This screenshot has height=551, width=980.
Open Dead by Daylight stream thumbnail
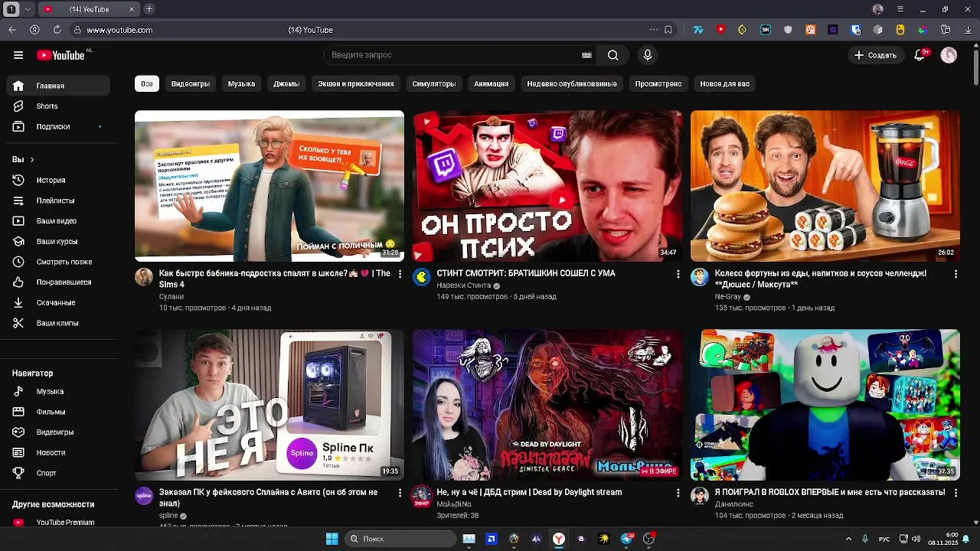pyautogui.click(x=547, y=405)
